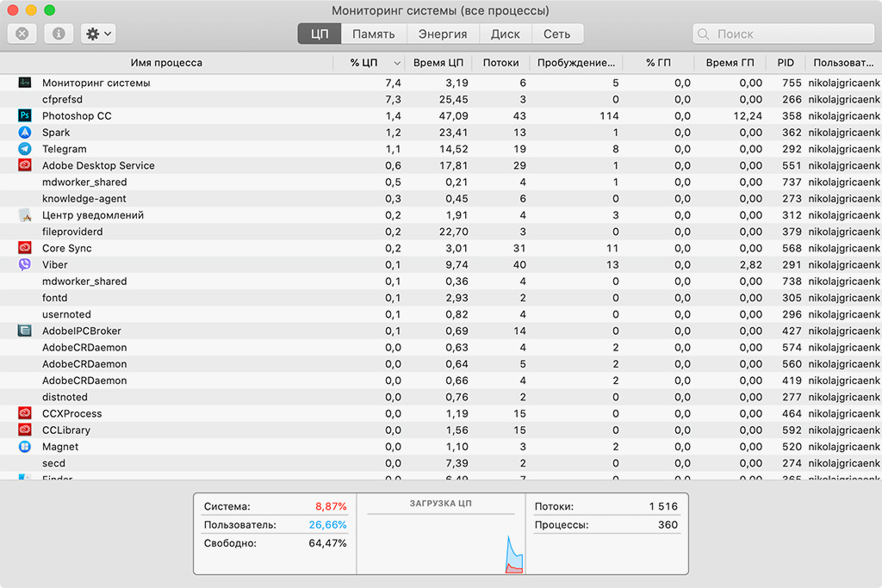Sort by Время ЦП column header

click(x=438, y=62)
